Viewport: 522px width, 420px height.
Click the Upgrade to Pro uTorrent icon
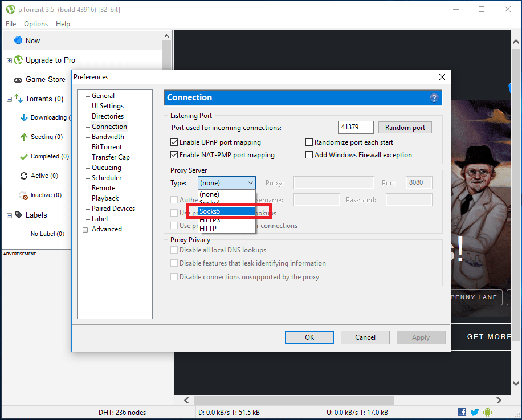(18, 60)
